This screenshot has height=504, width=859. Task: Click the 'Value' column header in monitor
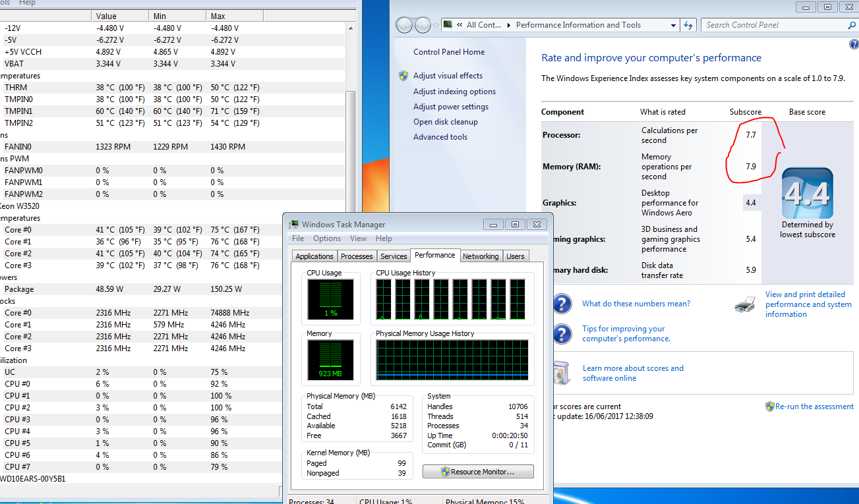121,16
